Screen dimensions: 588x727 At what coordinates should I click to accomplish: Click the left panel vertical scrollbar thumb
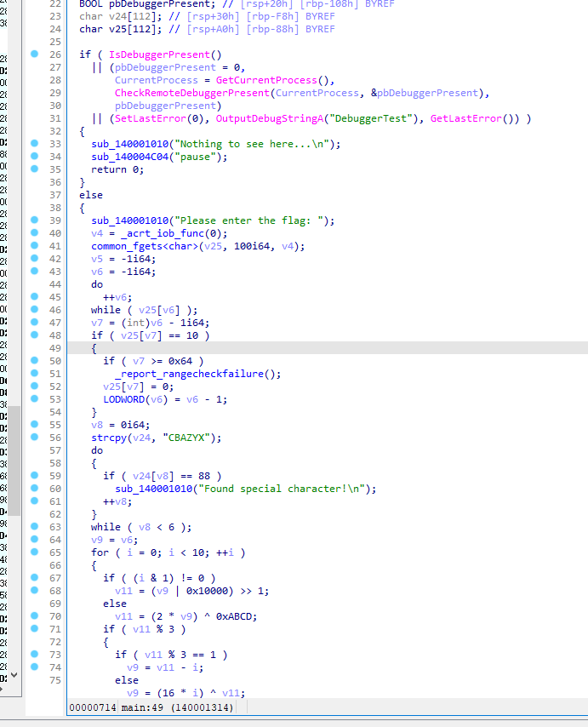click(12, 460)
